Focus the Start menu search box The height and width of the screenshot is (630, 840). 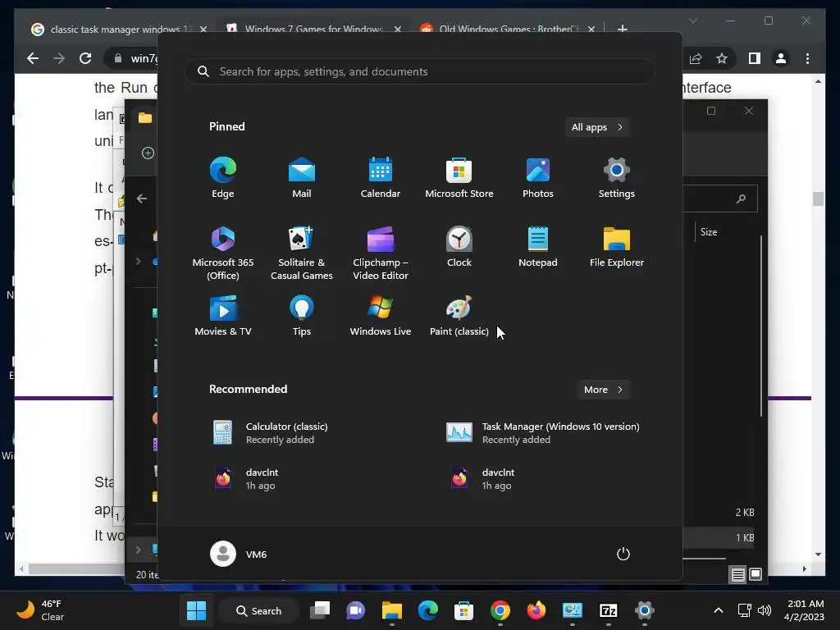(420, 71)
